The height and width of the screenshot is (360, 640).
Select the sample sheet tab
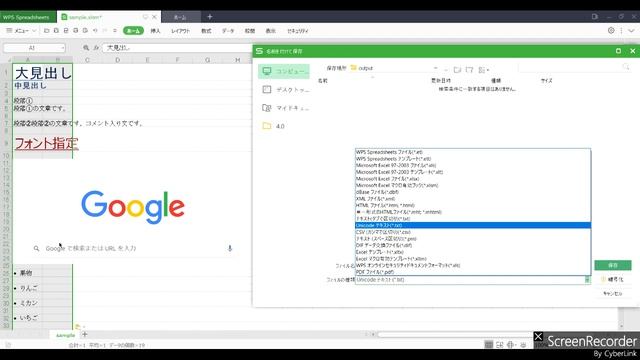pos(65,335)
